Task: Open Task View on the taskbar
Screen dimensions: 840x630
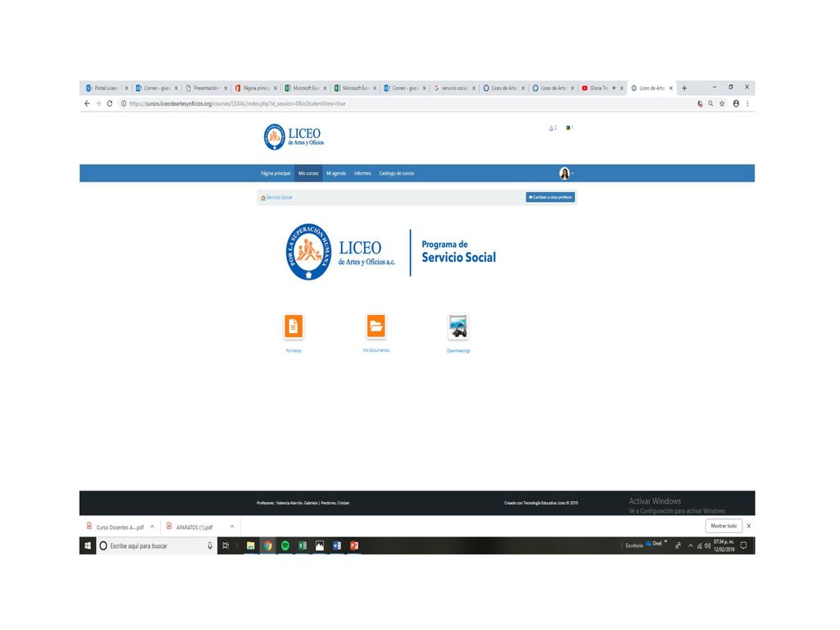Action: click(226, 546)
